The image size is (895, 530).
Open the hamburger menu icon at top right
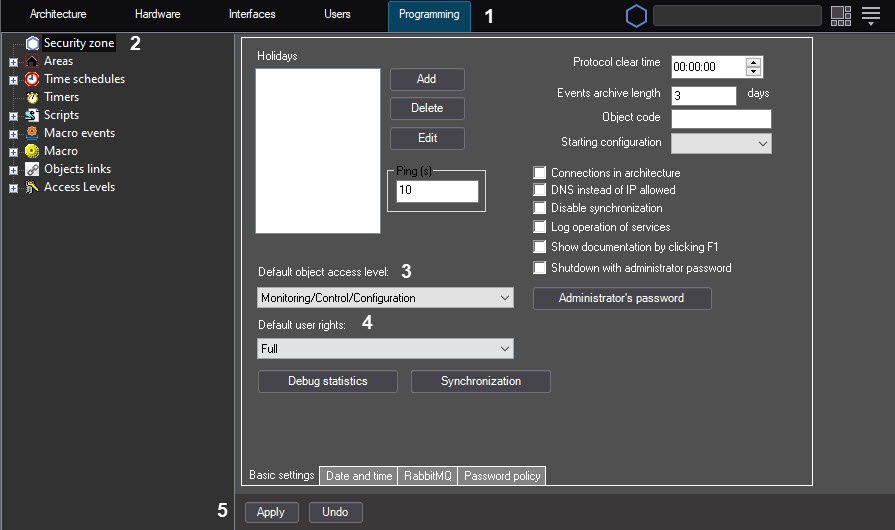coord(870,15)
